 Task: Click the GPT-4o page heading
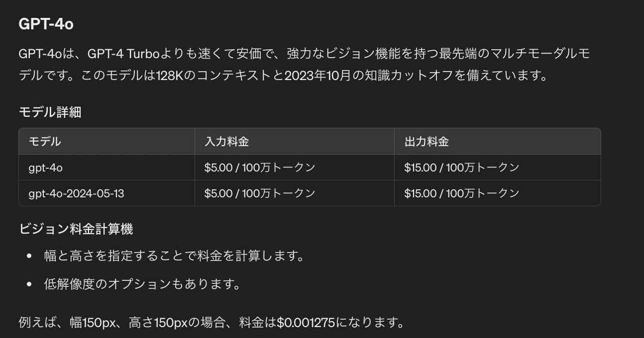[x=46, y=24]
